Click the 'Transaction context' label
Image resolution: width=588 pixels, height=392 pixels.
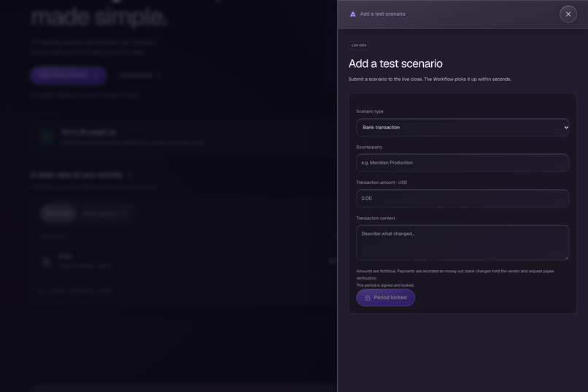pos(376,218)
